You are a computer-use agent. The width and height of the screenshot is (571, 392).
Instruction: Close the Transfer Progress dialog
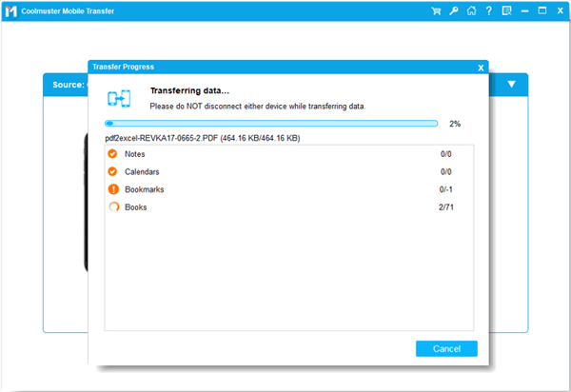482,68
